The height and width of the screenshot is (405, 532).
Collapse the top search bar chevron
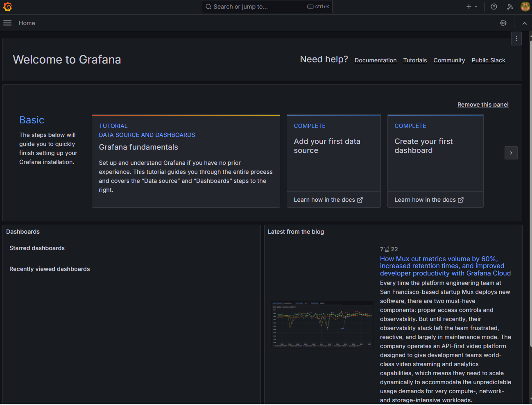pyautogui.click(x=525, y=23)
